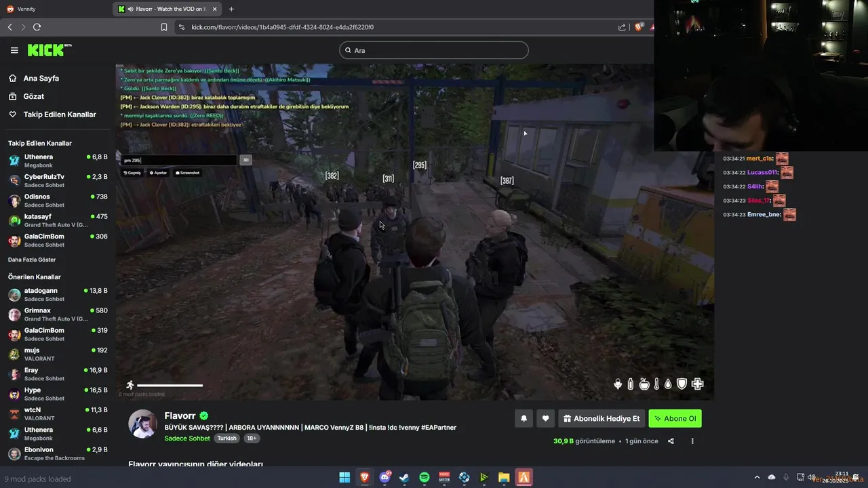Open Ebonivon channel in sidebar
This screenshot has width=868, height=488.
point(57,453)
